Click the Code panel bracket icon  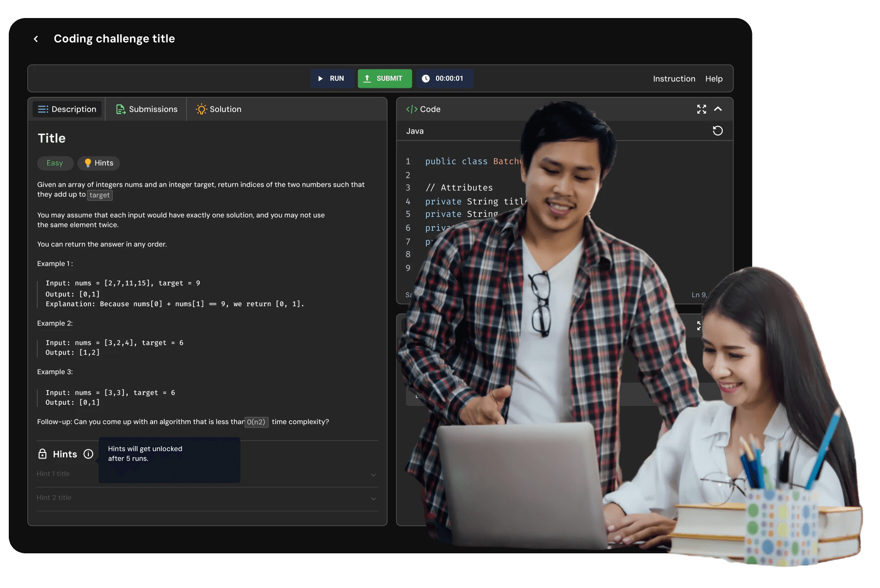click(x=412, y=109)
